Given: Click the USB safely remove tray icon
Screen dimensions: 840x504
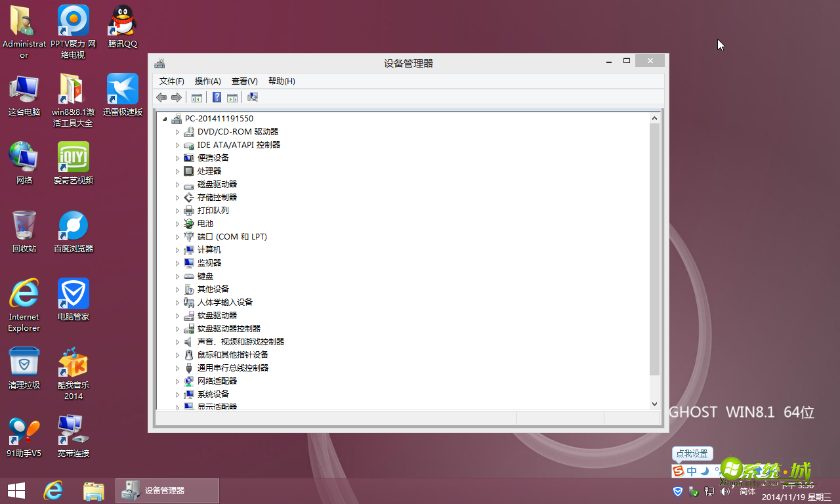Looking at the screenshot, I should click(x=694, y=491).
